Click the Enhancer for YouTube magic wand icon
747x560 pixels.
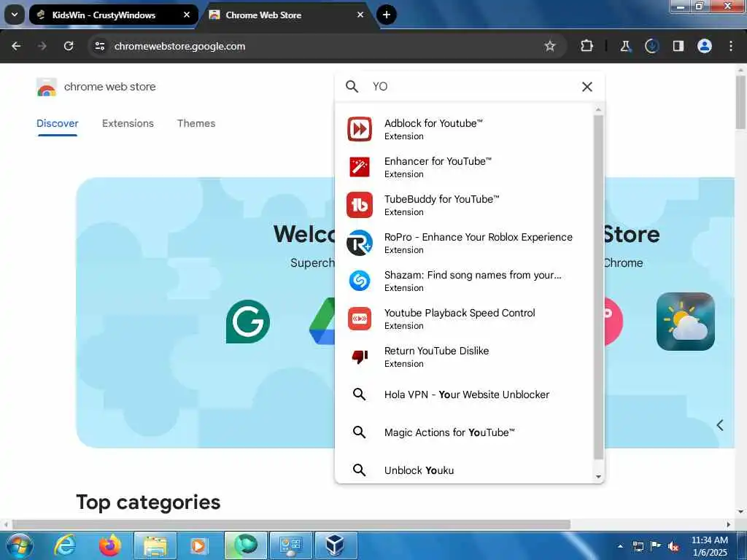(359, 167)
